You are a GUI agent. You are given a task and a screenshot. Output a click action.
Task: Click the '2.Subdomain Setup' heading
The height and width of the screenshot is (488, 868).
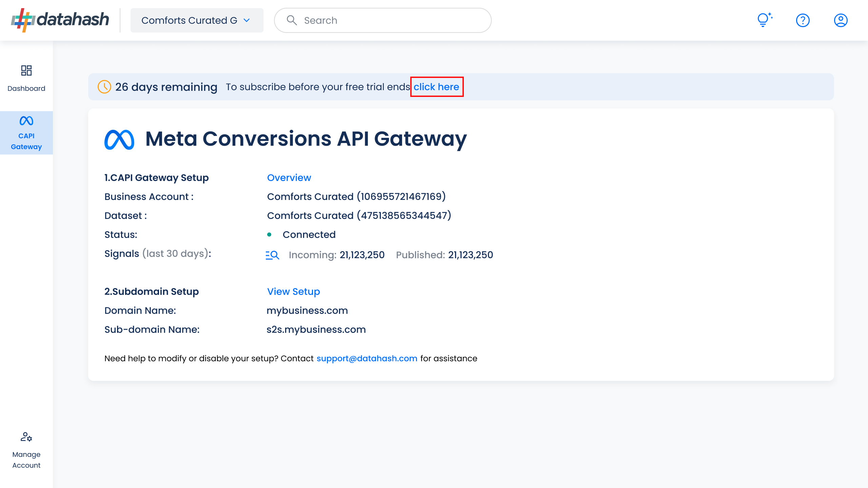[151, 291]
